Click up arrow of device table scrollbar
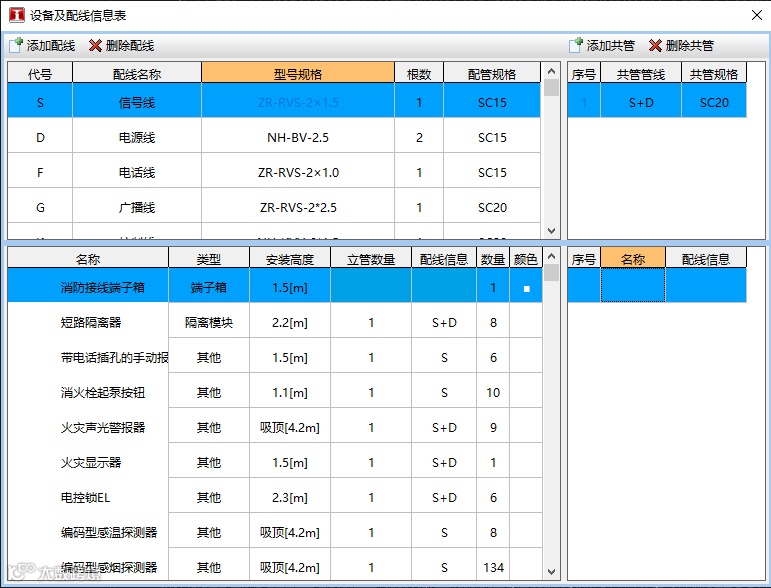 [551, 256]
